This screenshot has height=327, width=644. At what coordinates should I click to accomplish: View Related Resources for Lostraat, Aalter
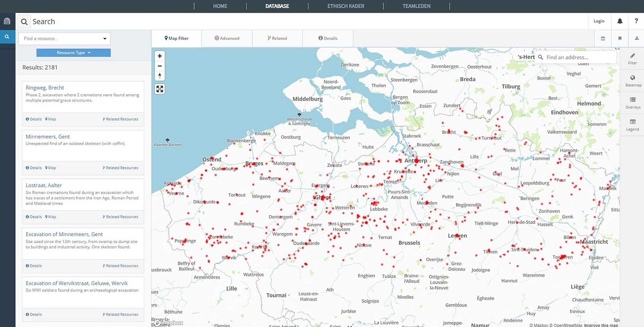[x=120, y=217]
